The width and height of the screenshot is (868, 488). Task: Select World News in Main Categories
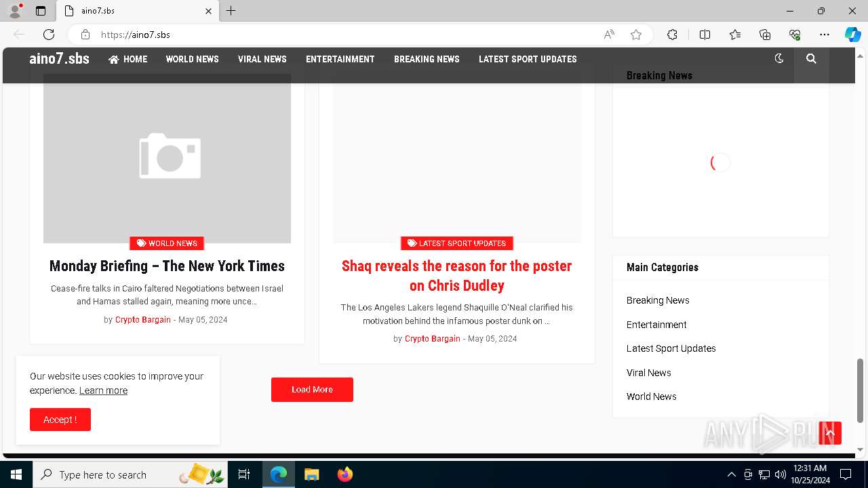point(652,396)
